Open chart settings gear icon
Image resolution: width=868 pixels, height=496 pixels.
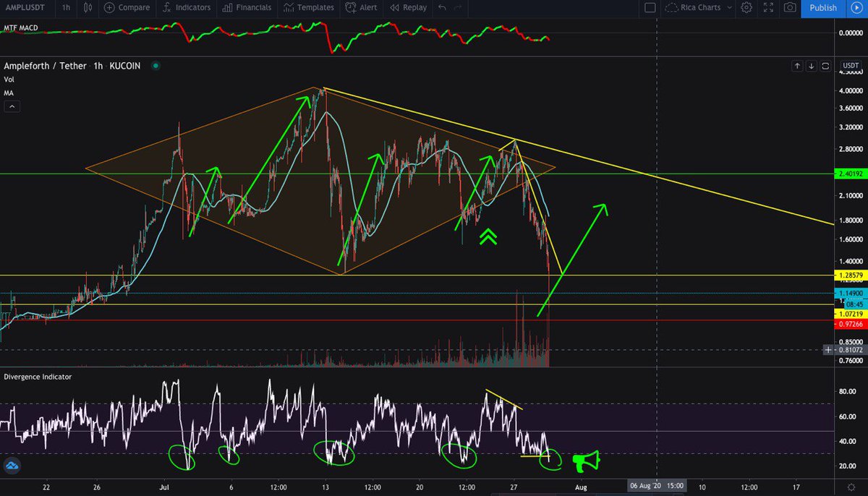pyautogui.click(x=746, y=8)
